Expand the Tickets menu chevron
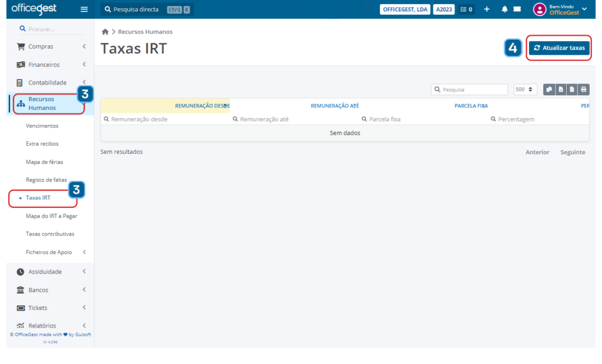This screenshot has width=602, height=364. coord(84,308)
